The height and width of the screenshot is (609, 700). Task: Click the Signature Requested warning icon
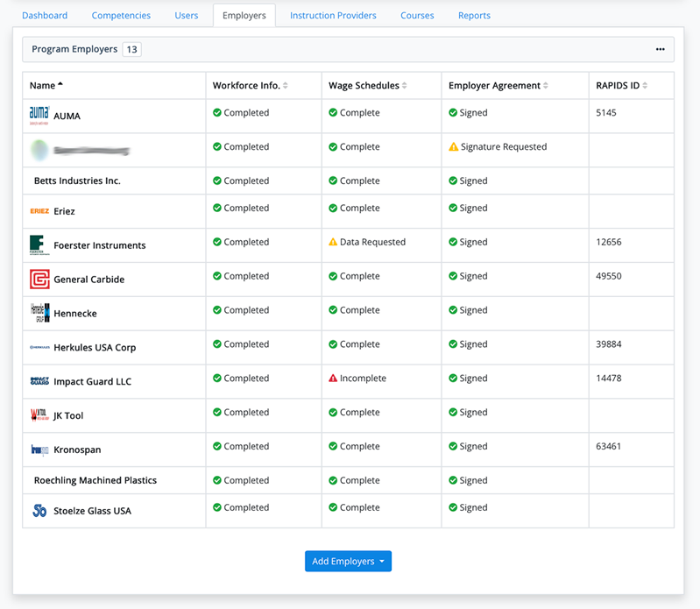click(x=453, y=146)
